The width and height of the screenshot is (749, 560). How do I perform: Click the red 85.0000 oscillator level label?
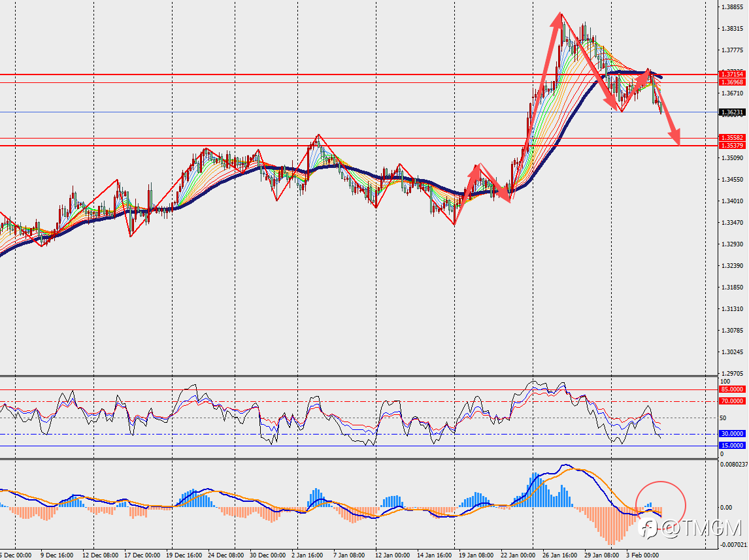[732, 389]
